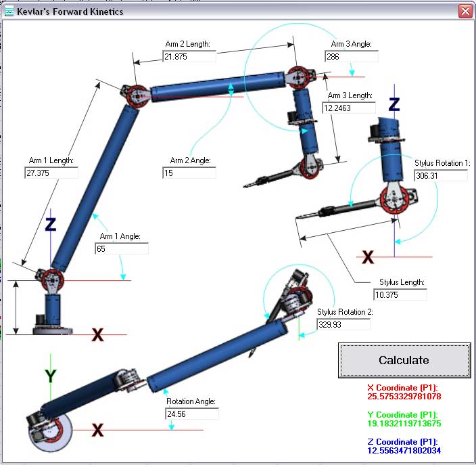Click the window title text

click(x=70, y=12)
